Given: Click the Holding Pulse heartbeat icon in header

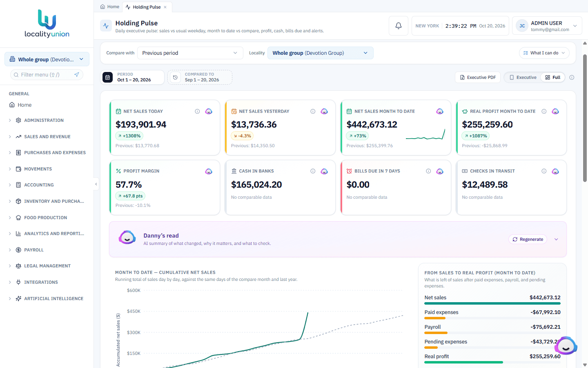Looking at the screenshot, I should click(x=106, y=26).
